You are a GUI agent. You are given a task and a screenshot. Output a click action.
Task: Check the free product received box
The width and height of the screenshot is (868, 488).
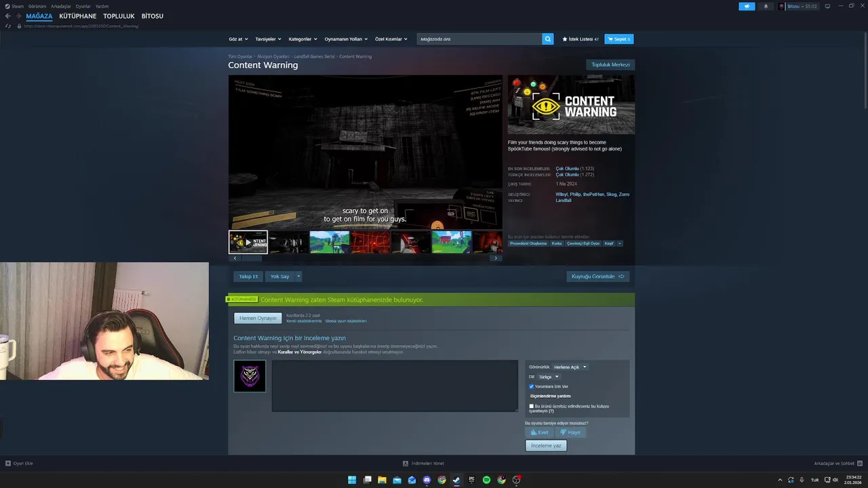coord(532,406)
